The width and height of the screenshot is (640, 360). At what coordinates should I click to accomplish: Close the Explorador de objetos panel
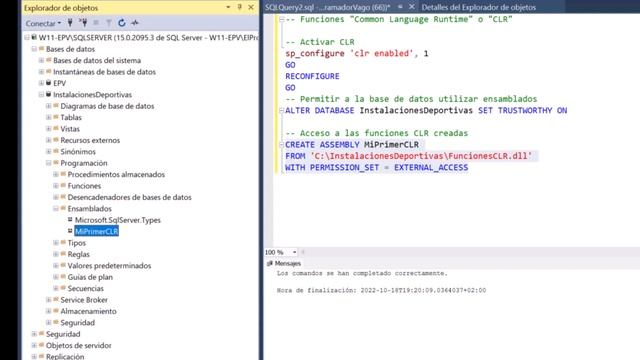tap(251, 7)
